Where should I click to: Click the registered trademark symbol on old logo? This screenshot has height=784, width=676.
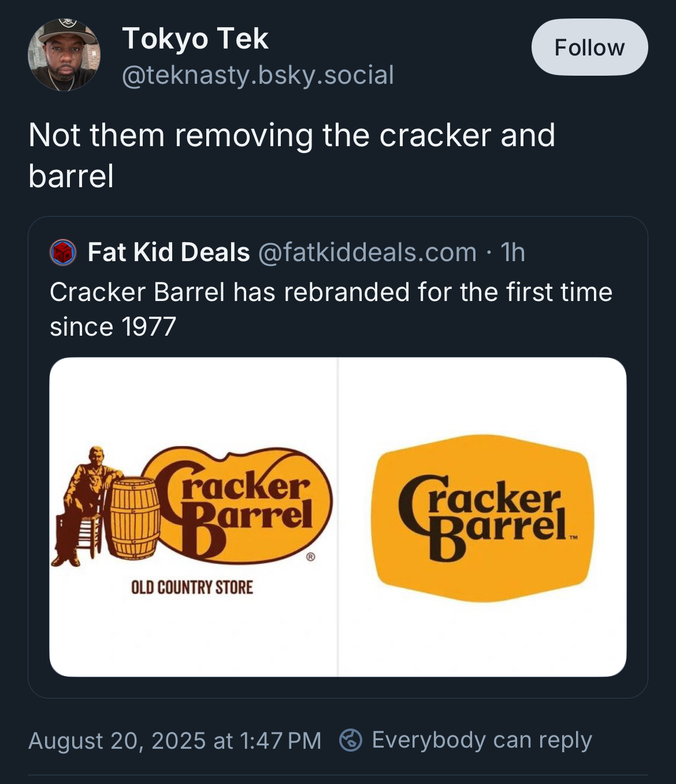click(311, 557)
